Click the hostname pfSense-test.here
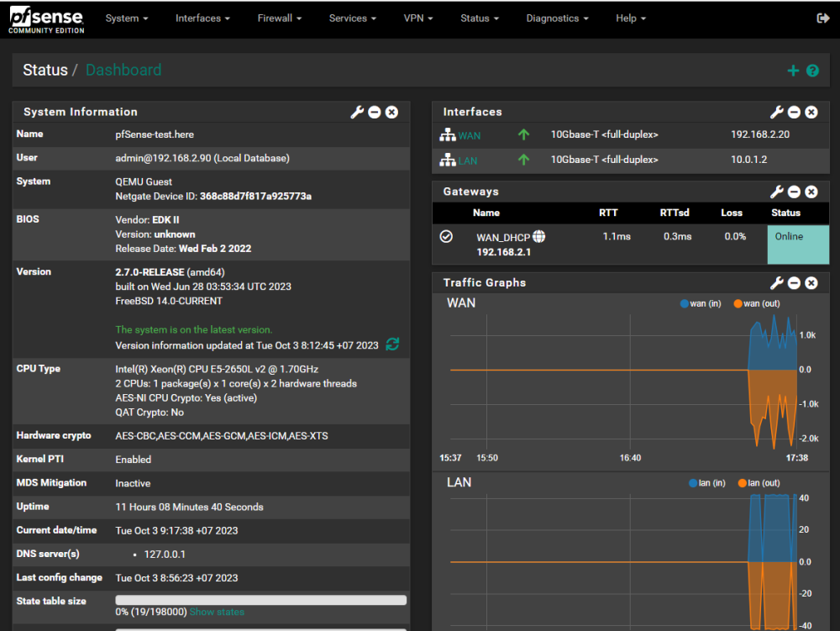This screenshot has height=631, width=840. point(155,134)
